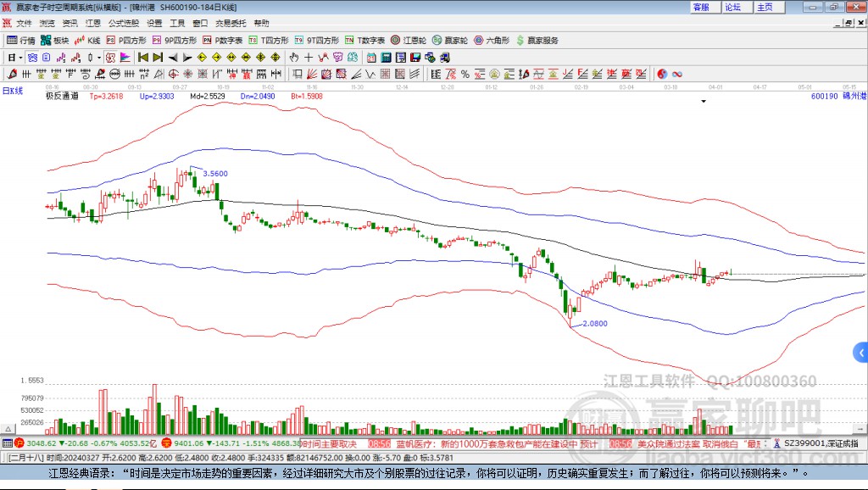This screenshot has height=490, width=868.
Task: Expand the blue side panel chevron
Action: coord(861,353)
